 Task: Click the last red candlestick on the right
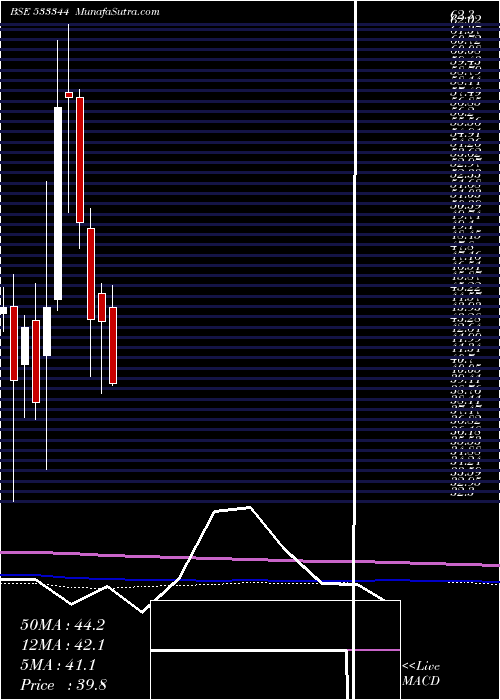click(x=113, y=345)
